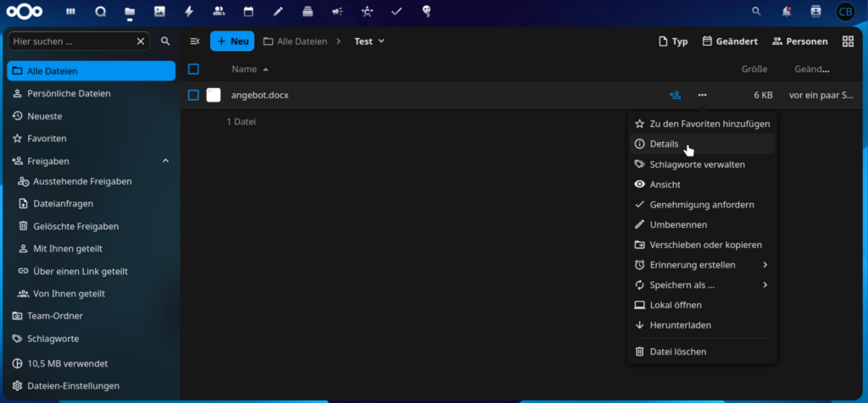The image size is (868, 403).
Task: Open the Photos app icon in top bar
Action: [x=159, y=11]
